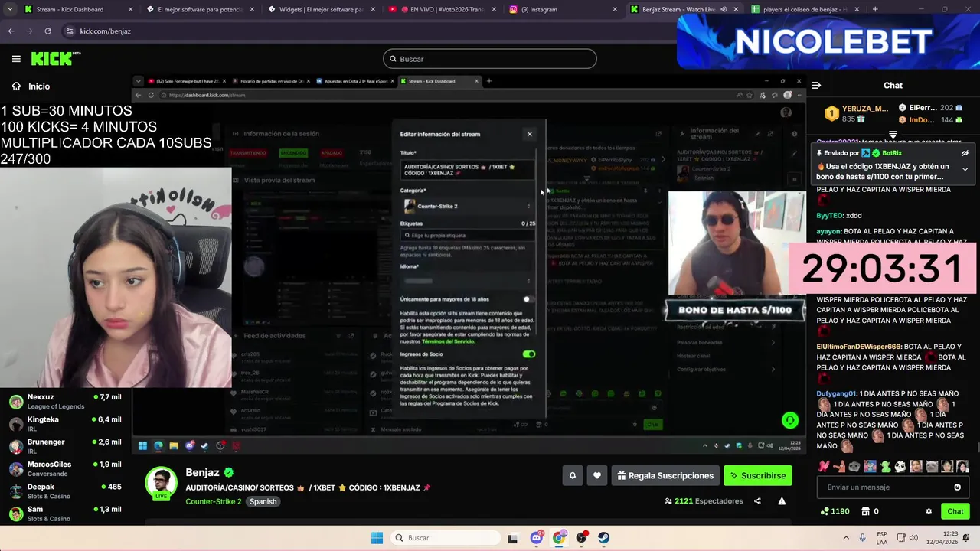Viewport: 980px width, 551px height.
Task: Open Discord from the taskbar
Action: coord(537,538)
